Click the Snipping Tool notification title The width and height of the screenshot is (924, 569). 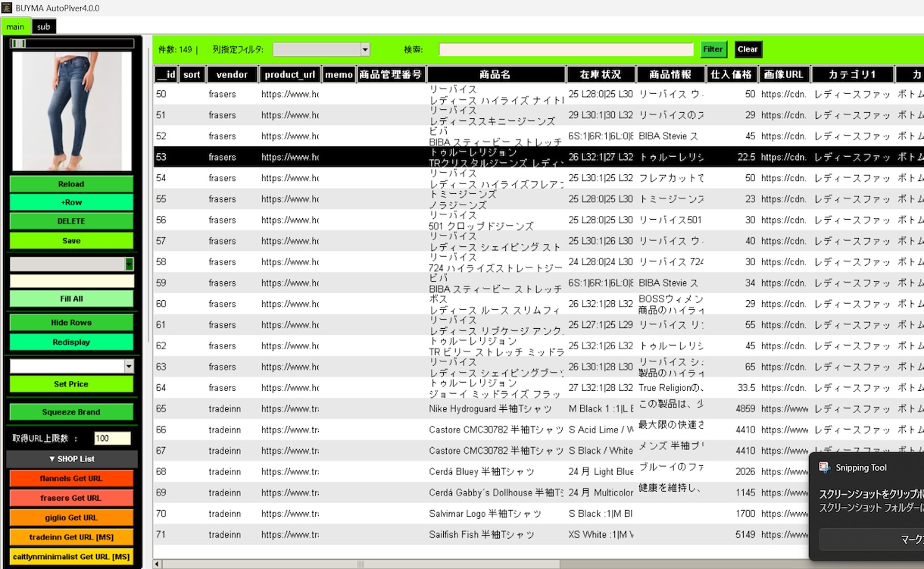tap(861, 467)
